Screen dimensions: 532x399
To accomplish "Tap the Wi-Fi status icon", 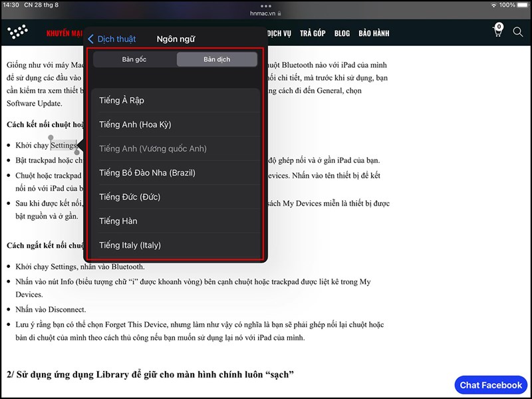I will pos(493,5).
